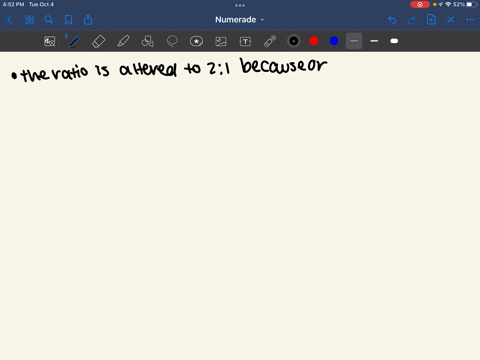Screen dimensions: 480x360
Task: Select the Image insert tool
Action: [x=221, y=41]
